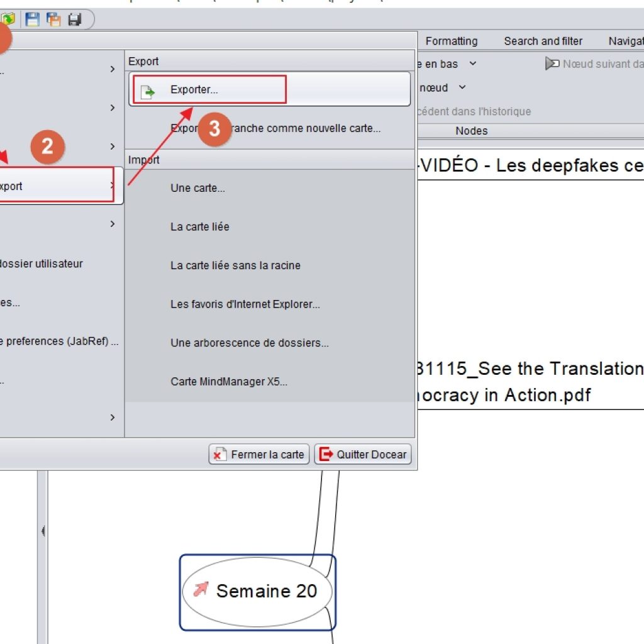Select 'Une arborescence de dossiers...' entry

[x=249, y=343]
